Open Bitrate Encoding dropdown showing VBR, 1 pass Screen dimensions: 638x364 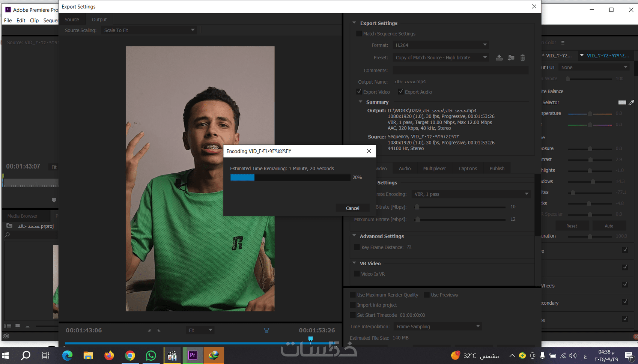tap(471, 194)
